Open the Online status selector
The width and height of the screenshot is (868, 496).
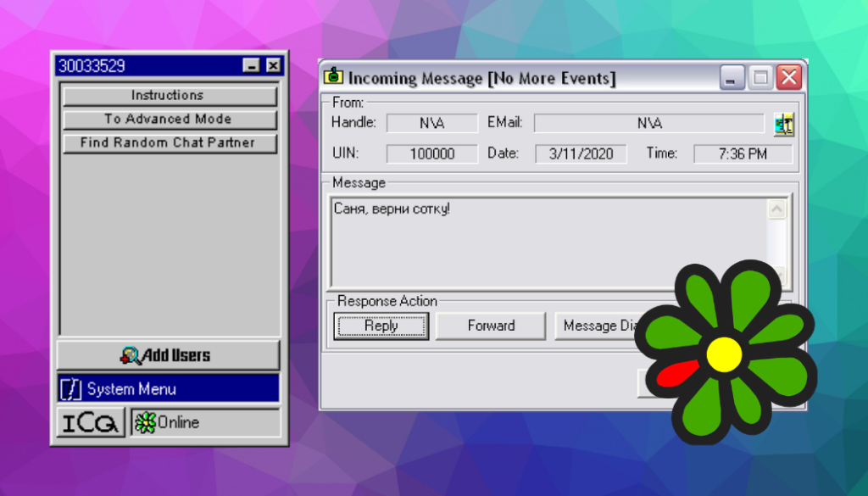coord(205,423)
